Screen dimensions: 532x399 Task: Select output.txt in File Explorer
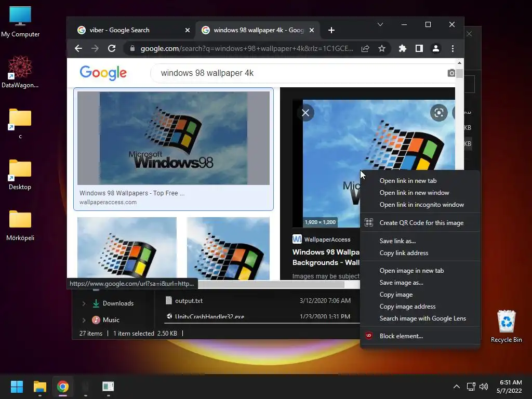coord(189,301)
